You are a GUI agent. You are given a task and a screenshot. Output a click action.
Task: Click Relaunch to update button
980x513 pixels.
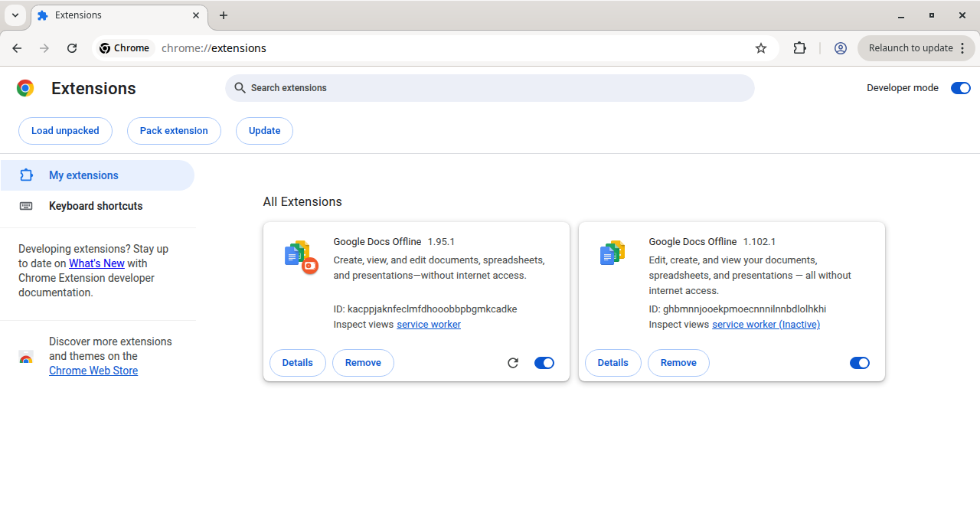click(910, 48)
